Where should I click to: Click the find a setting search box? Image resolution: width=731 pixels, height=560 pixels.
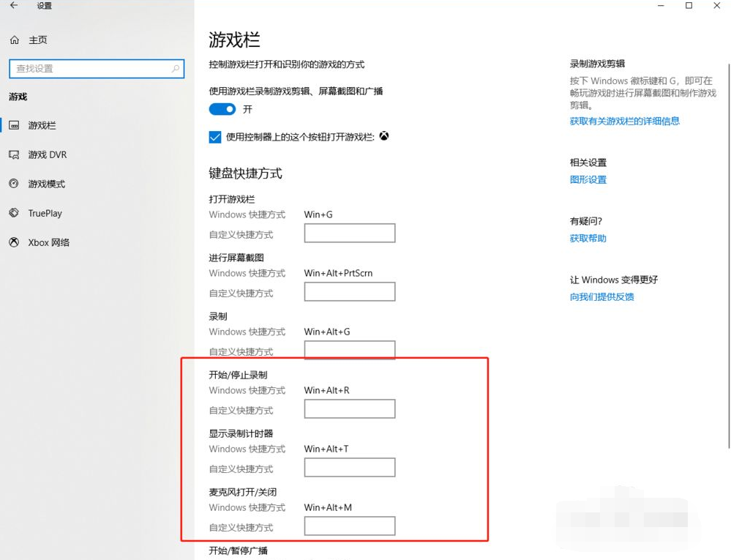click(x=91, y=69)
